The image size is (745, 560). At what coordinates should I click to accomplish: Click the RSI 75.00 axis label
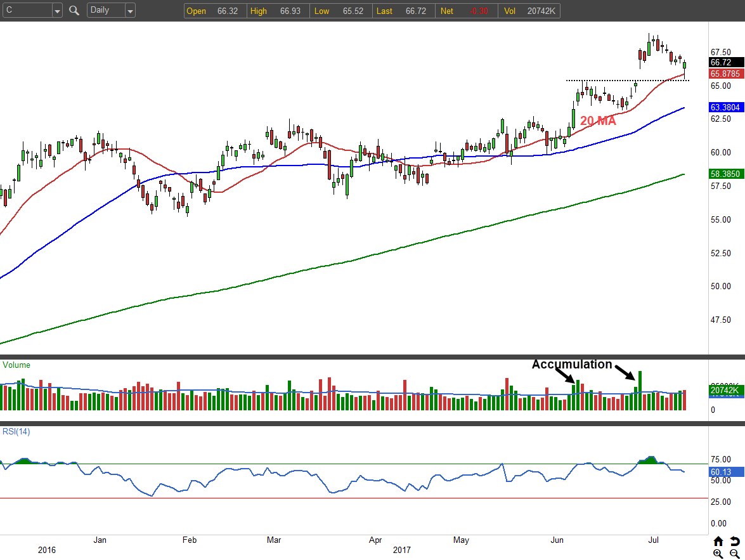(x=721, y=459)
